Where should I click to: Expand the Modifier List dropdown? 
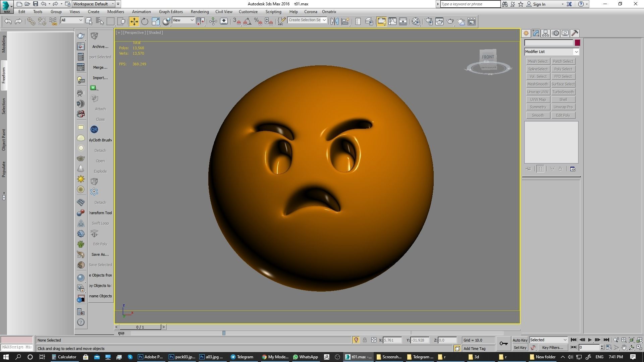[x=551, y=52]
